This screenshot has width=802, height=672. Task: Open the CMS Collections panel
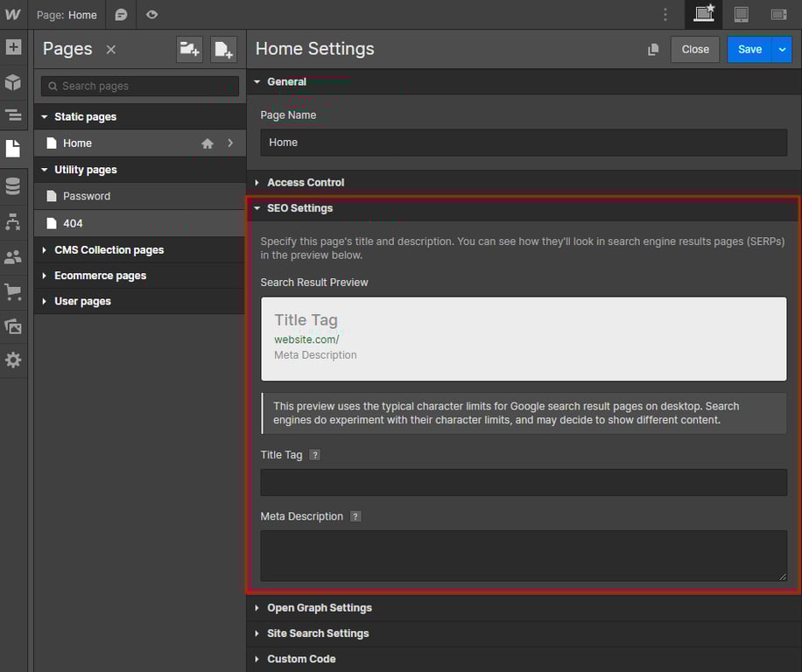pyautogui.click(x=13, y=185)
